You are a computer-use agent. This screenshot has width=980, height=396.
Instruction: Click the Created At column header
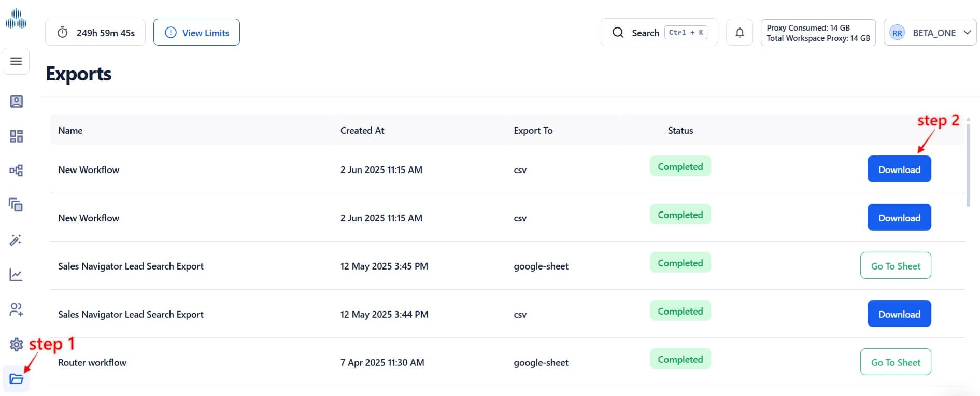(362, 131)
